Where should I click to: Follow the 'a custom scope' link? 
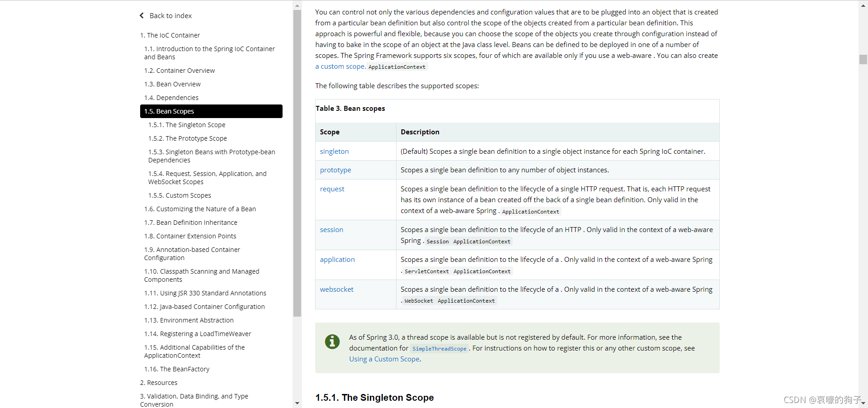340,66
